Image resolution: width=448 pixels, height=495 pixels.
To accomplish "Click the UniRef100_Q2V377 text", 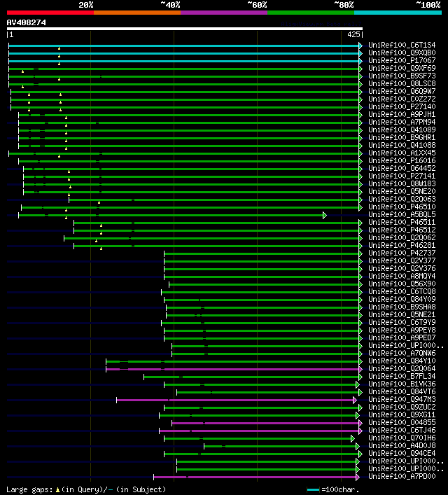I will 402,260.
